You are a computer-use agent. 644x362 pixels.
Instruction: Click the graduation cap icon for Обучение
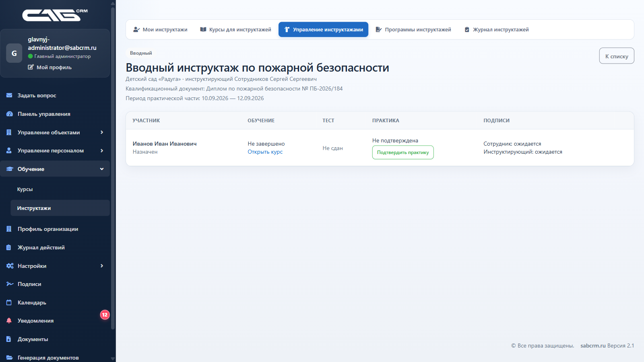click(10, 169)
